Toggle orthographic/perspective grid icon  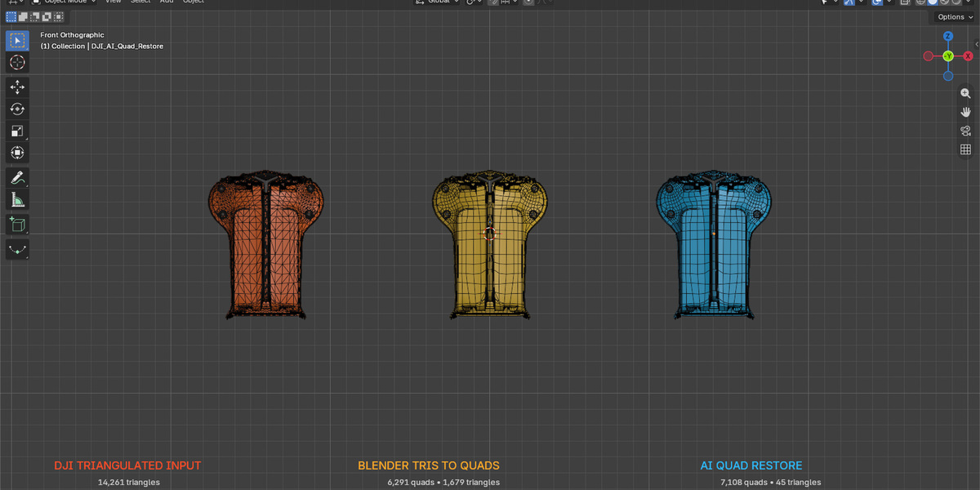965,149
